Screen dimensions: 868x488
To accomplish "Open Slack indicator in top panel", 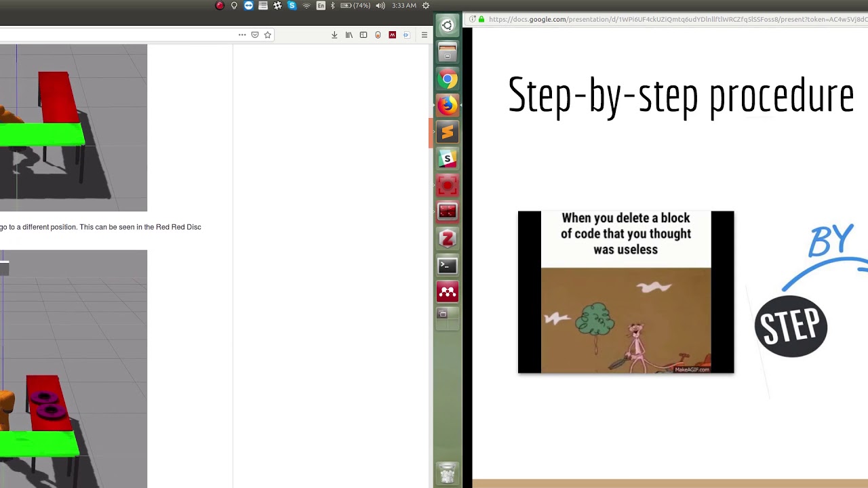I will (277, 5).
